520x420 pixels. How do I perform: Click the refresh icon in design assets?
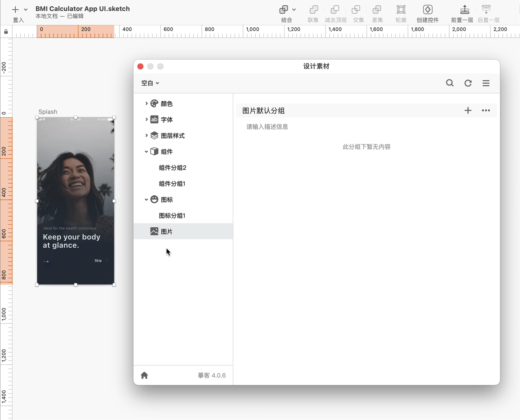tap(468, 83)
